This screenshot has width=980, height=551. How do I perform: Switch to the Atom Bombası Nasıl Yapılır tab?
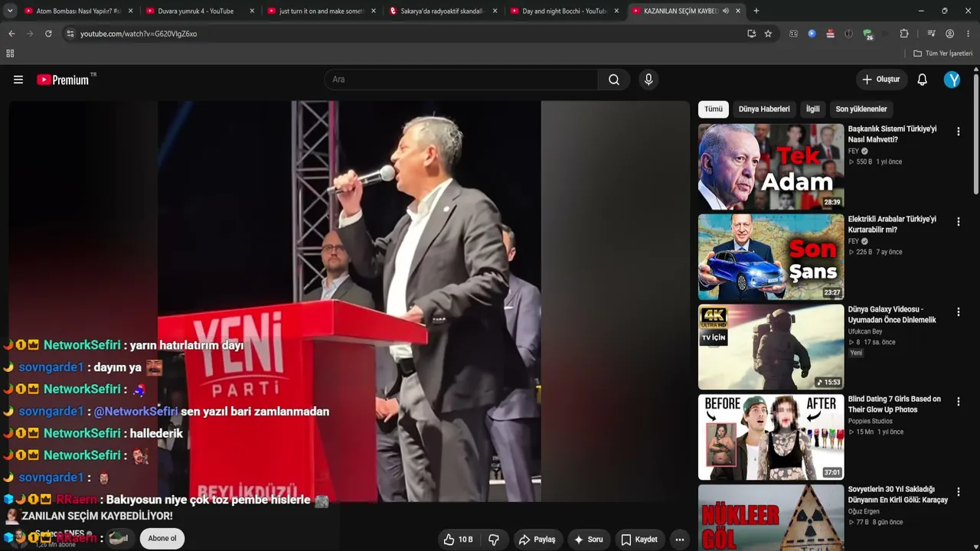[x=79, y=11]
